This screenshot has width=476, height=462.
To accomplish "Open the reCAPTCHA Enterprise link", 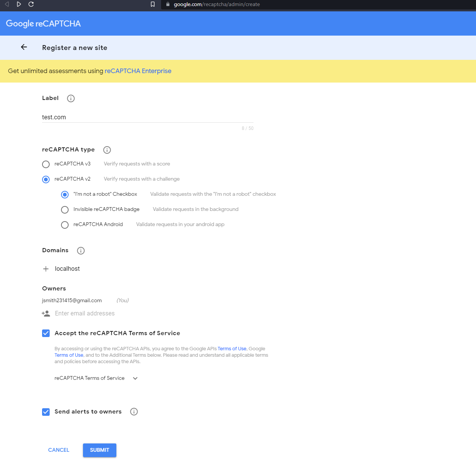I will coord(138,71).
